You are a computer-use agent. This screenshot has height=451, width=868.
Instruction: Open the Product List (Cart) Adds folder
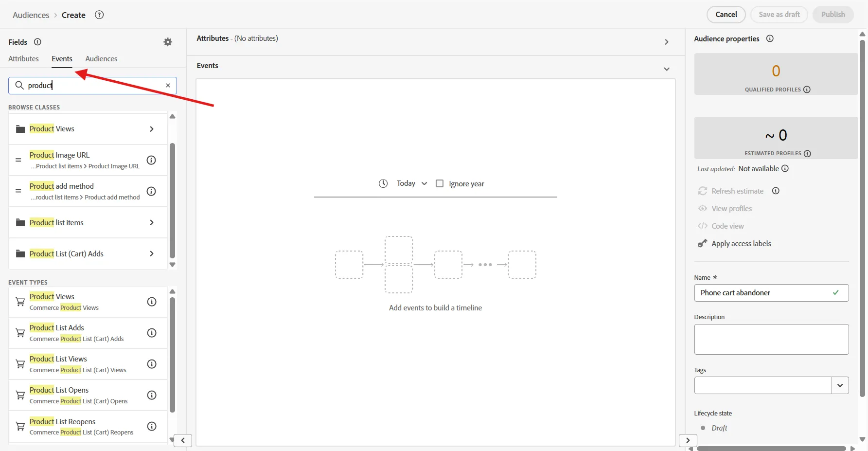[x=88, y=253]
